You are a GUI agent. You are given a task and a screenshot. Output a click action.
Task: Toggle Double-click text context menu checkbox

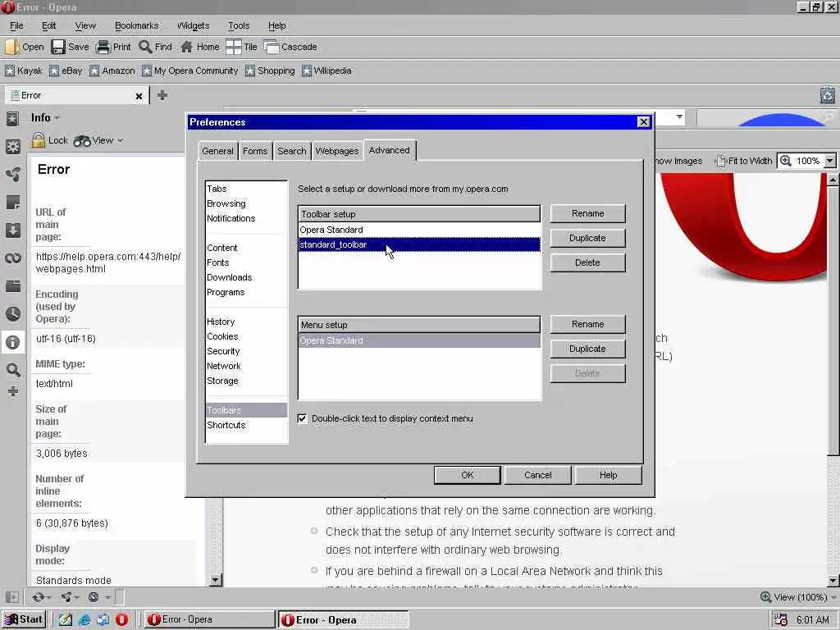tap(302, 418)
